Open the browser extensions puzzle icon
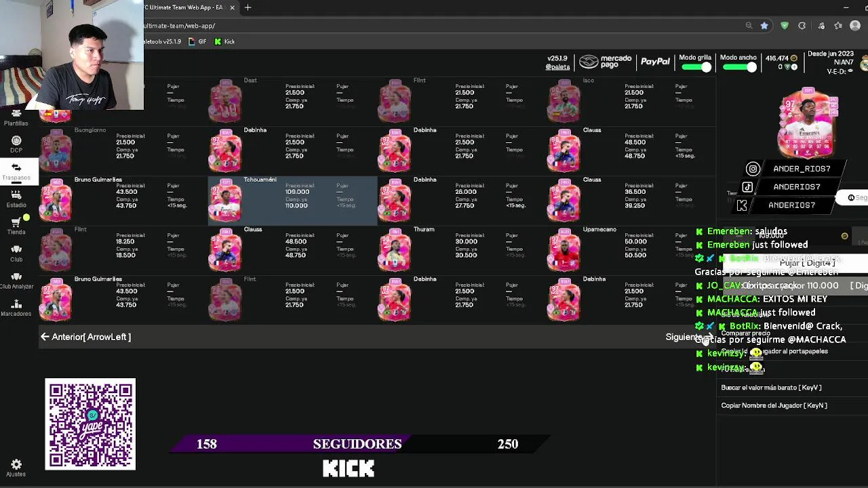Image resolution: width=868 pixels, height=488 pixels. pos(802,26)
